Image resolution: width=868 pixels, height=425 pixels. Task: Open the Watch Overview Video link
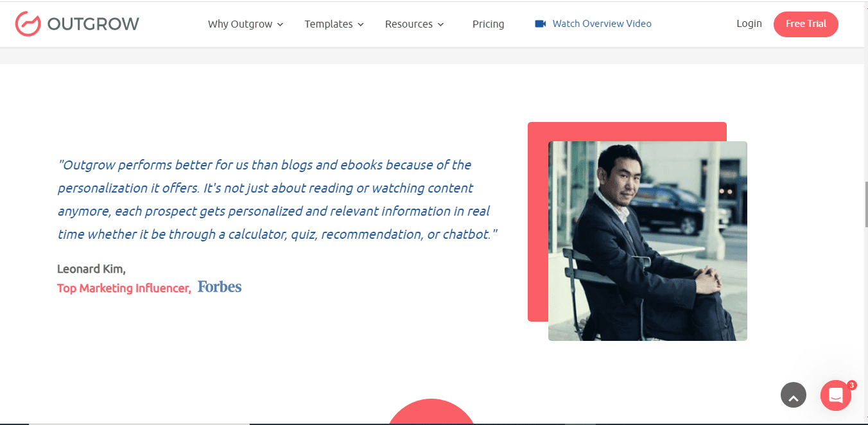pyautogui.click(x=602, y=24)
